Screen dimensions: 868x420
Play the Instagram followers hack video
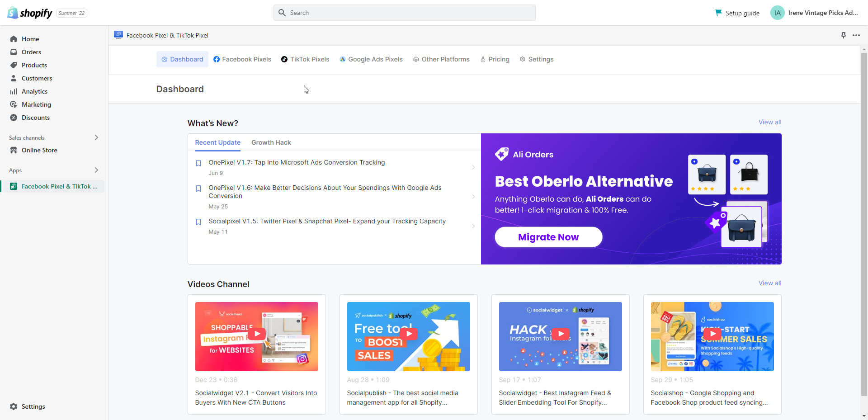tap(561, 334)
